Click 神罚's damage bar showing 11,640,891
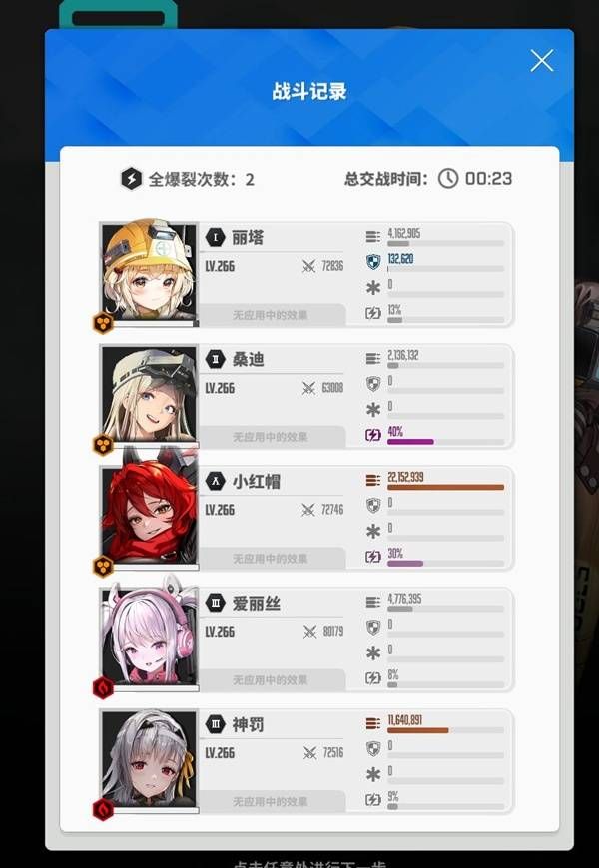The height and width of the screenshot is (868, 599). coord(445,730)
